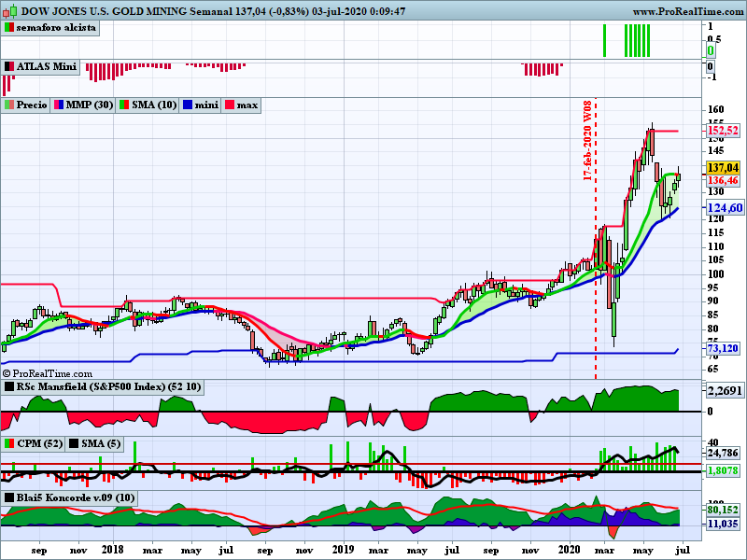Click the 73,120 price label

click(723, 348)
